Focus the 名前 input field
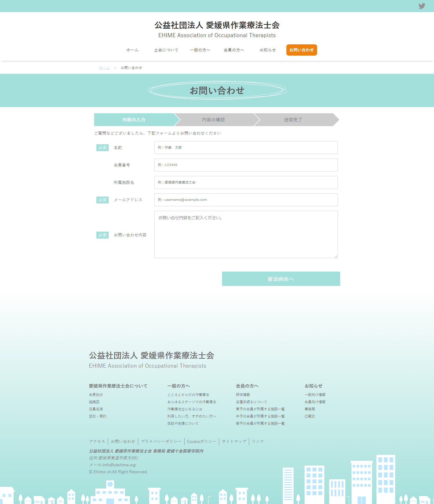This screenshot has width=434, height=504. (x=246, y=148)
